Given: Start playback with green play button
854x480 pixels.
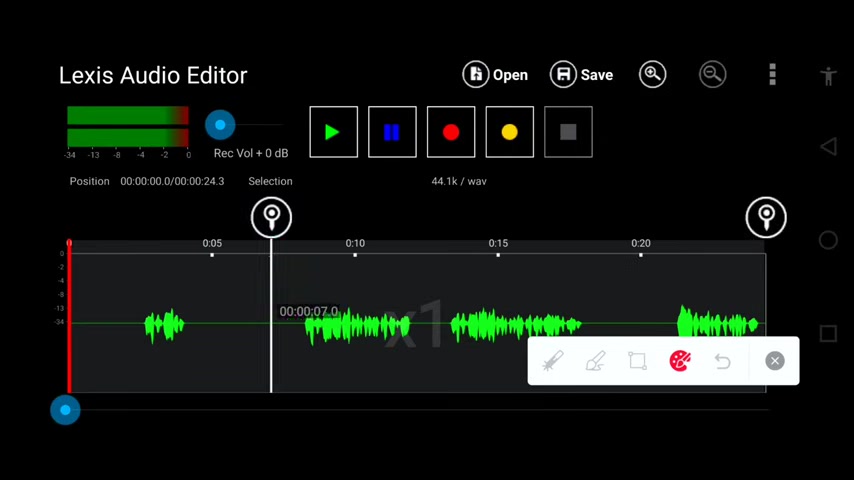Looking at the screenshot, I should tap(333, 132).
